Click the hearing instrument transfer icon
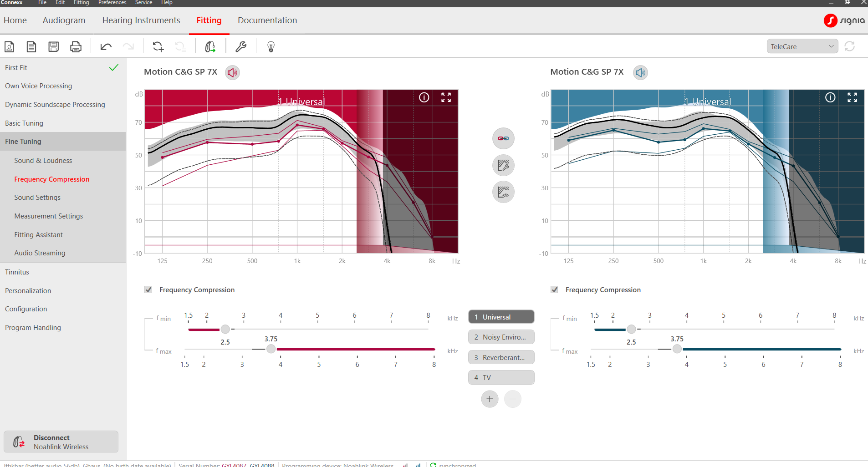868x467 pixels. [x=210, y=46]
